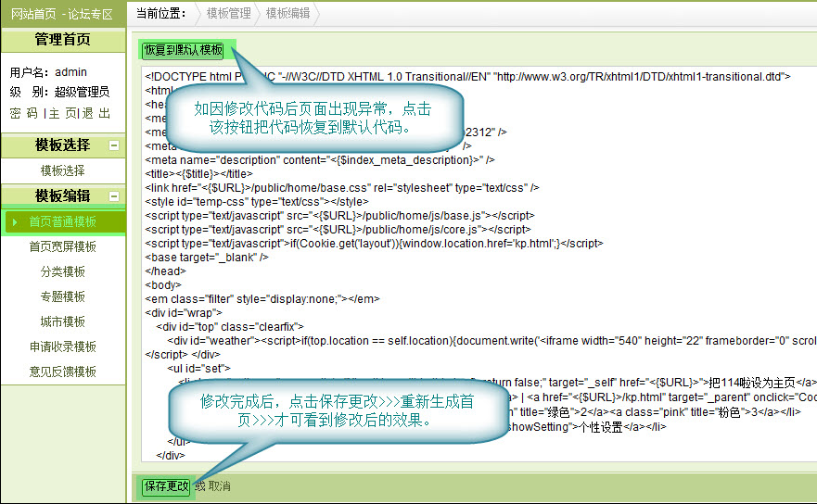Click the style id="temp-css" code line
Image resolution: width=817 pixels, height=504 pixels.
tap(256, 202)
